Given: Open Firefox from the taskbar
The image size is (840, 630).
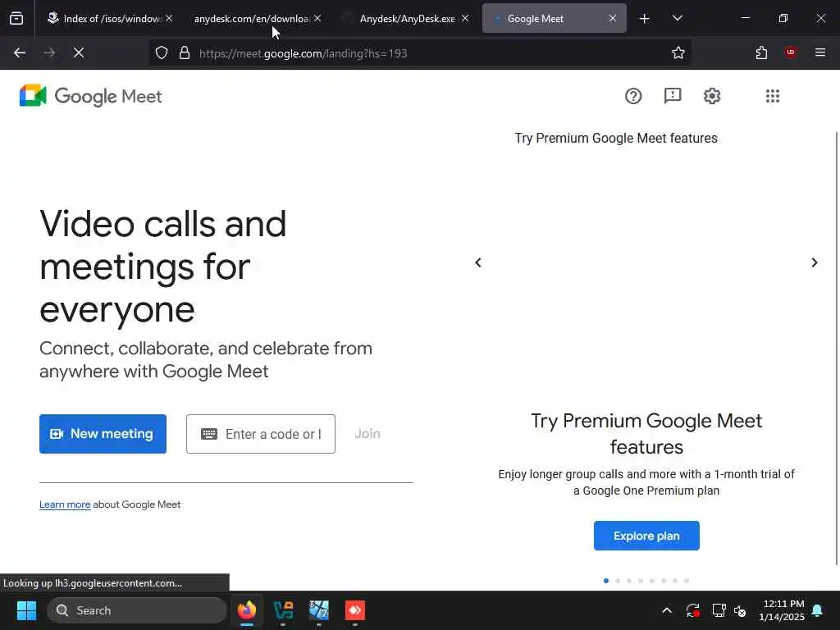Looking at the screenshot, I should [x=246, y=610].
